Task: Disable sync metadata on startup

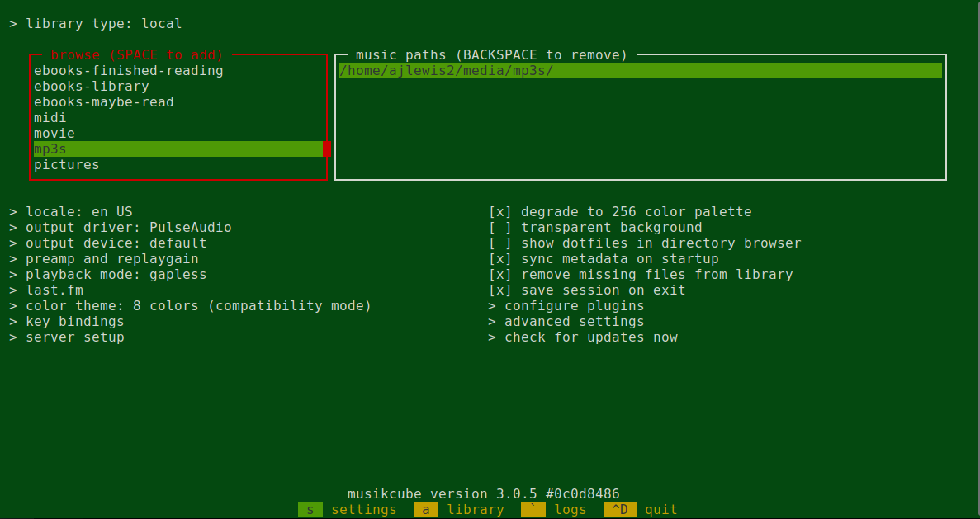Action: click(x=604, y=258)
